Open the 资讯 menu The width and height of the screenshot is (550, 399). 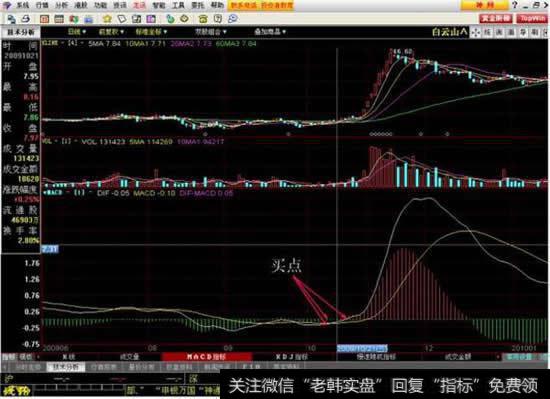pos(120,5)
